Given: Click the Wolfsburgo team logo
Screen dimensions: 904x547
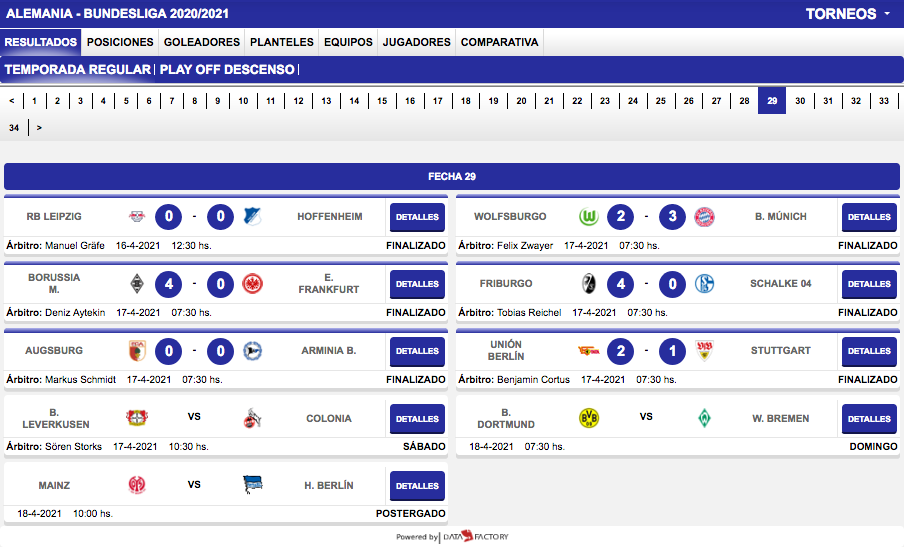Looking at the screenshot, I should pos(589,217).
